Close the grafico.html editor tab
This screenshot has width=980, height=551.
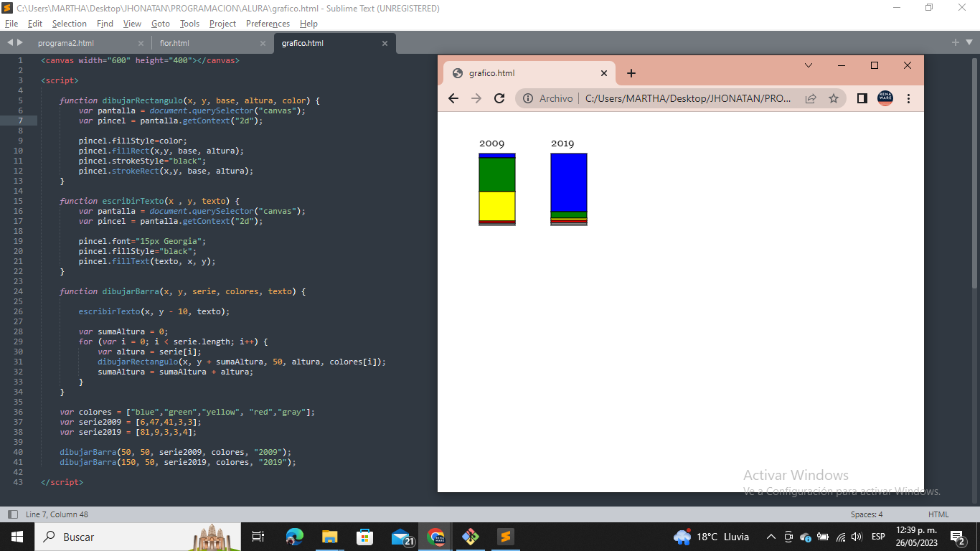pos(385,43)
